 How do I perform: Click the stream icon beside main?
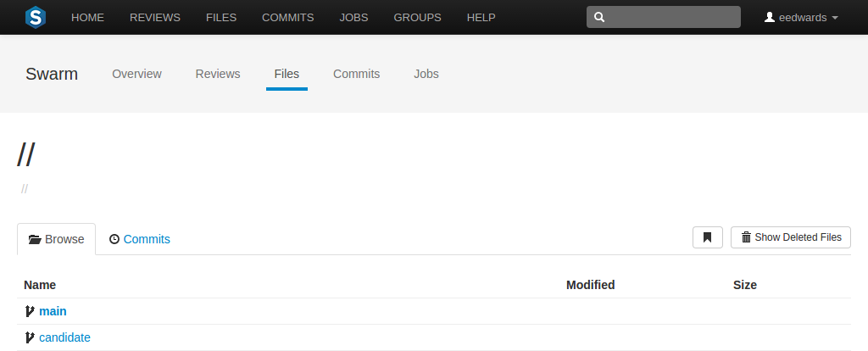30,311
